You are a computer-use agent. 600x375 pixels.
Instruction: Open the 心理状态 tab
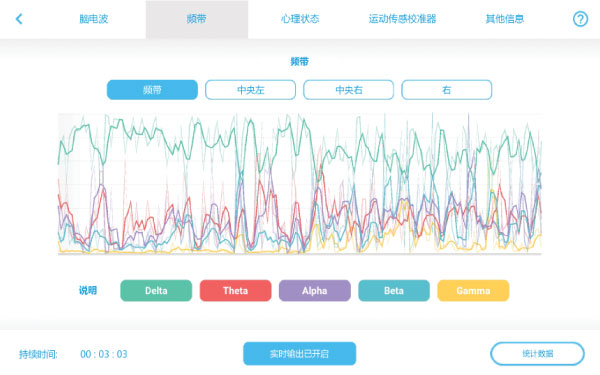[300, 19]
